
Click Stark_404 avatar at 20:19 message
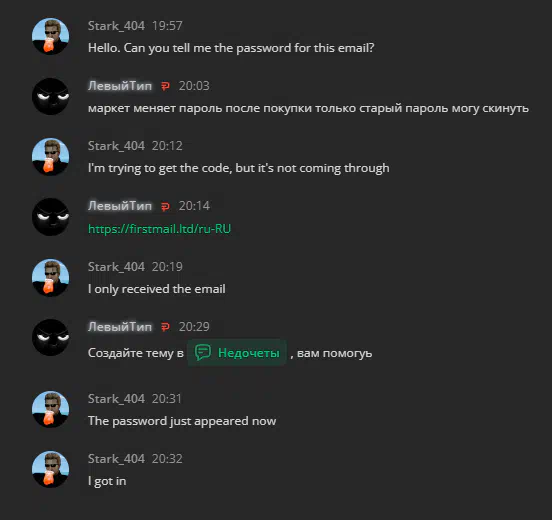click(x=50, y=277)
